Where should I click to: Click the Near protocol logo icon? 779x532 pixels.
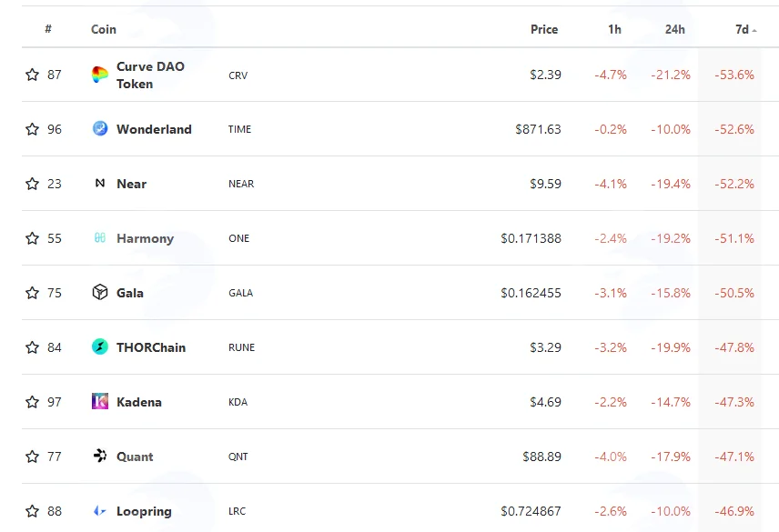[100, 183]
